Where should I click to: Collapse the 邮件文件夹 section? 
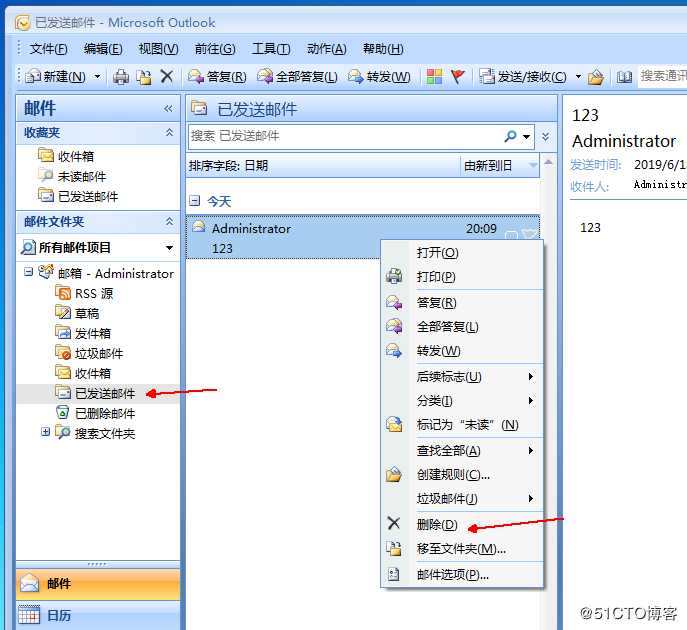click(169, 222)
